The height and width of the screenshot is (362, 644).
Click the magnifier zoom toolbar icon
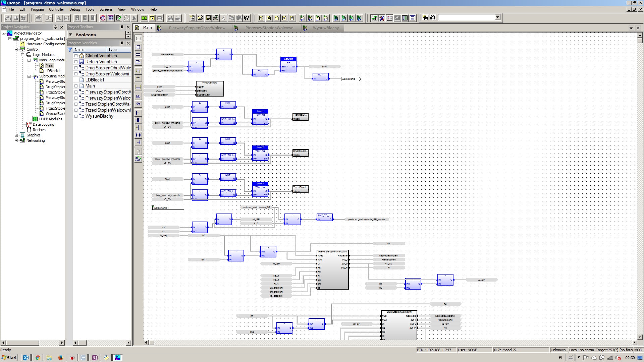coord(126,18)
